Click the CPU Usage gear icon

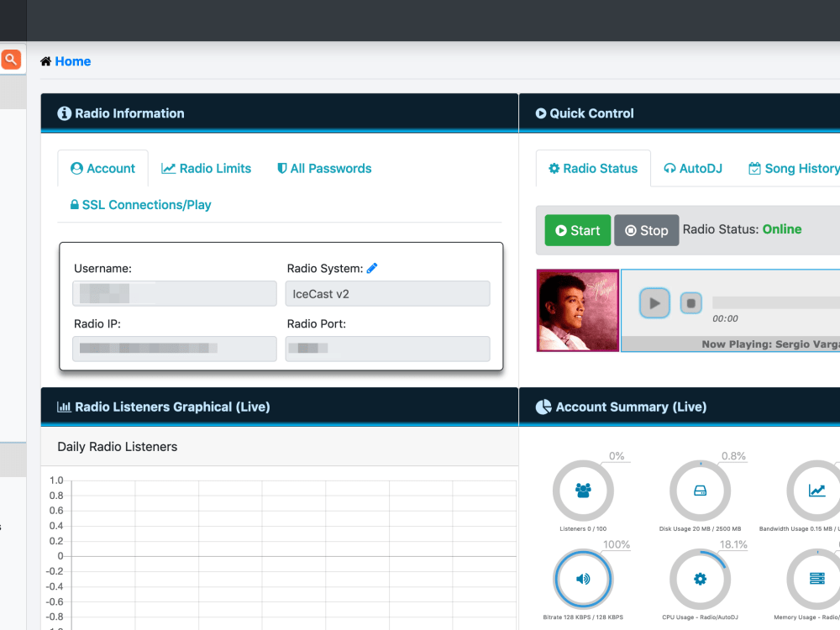(701, 580)
